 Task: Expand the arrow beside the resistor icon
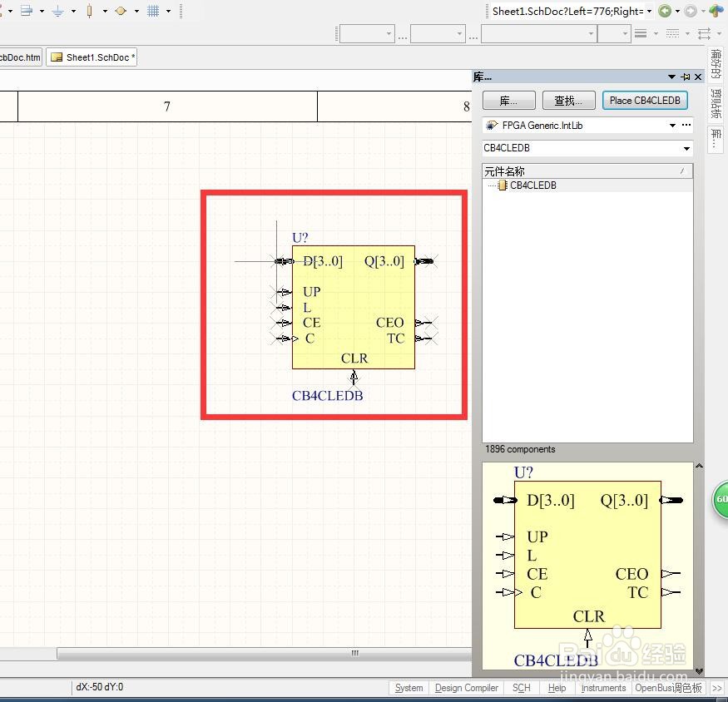point(105,11)
